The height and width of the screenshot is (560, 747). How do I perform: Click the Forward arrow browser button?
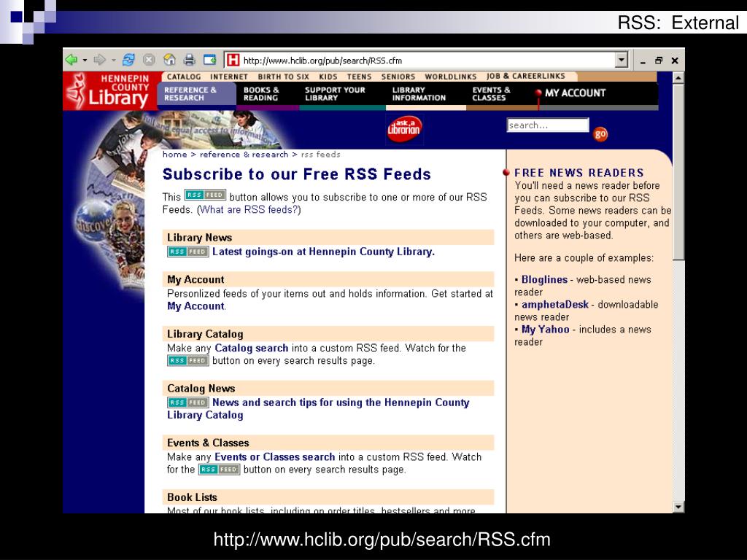99,60
